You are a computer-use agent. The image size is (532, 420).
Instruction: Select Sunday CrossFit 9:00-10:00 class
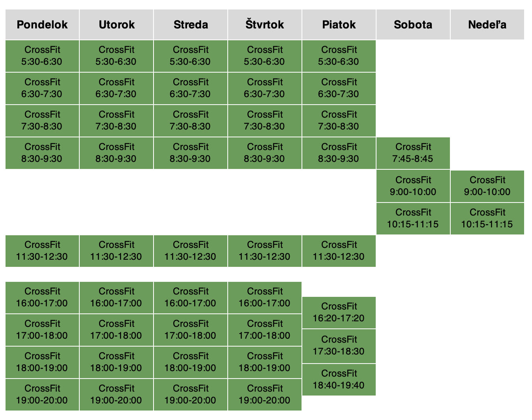487,186
